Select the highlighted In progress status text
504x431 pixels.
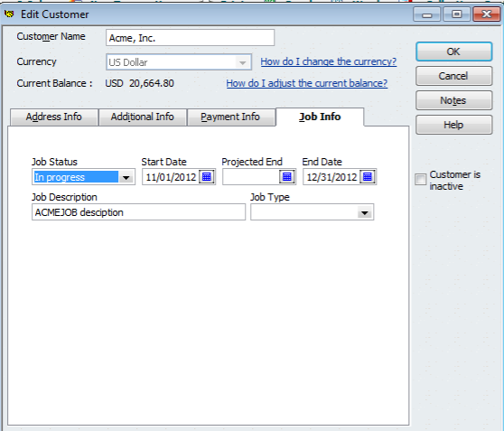point(76,177)
